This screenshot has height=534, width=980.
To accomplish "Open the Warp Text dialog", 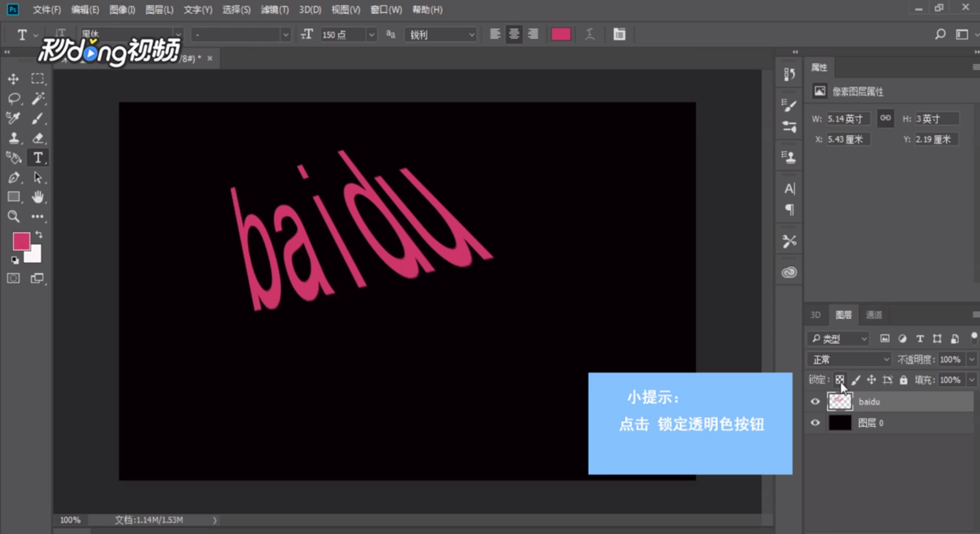I will click(590, 34).
